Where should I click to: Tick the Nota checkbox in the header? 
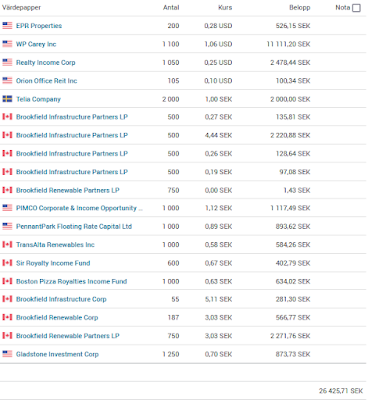356,8
